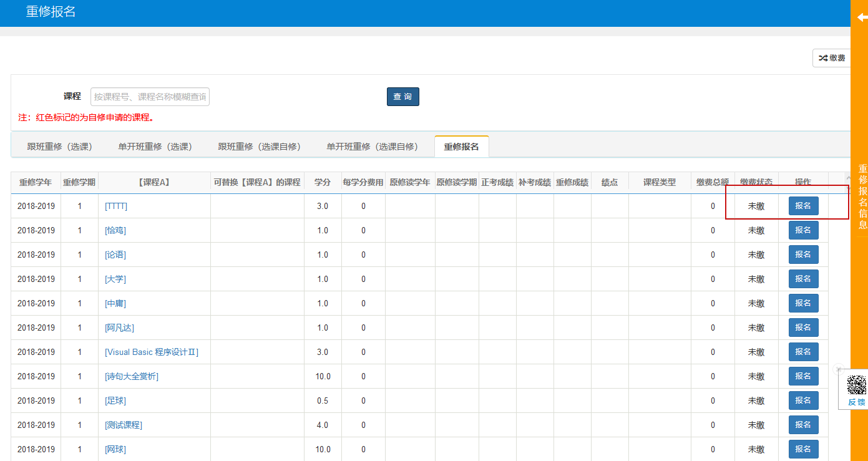Image resolution: width=868 pixels, height=461 pixels.
Task: Click the left arrow on the orange sidebar
Action: 862,18
